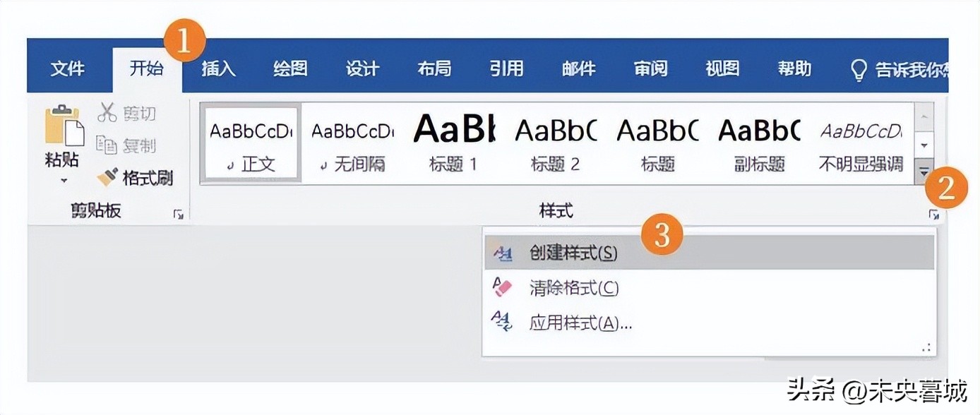
Task: Apply the 无间隔 style
Action: click(x=352, y=143)
